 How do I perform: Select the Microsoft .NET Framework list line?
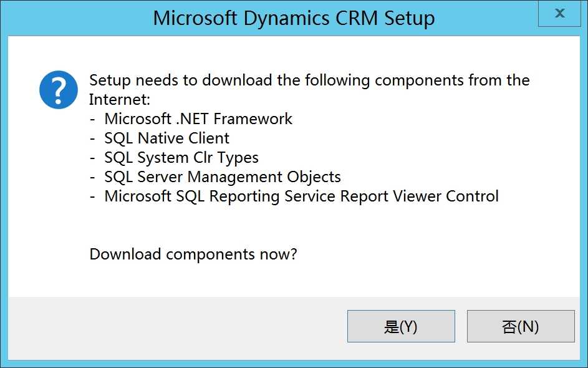[x=191, y=119]
